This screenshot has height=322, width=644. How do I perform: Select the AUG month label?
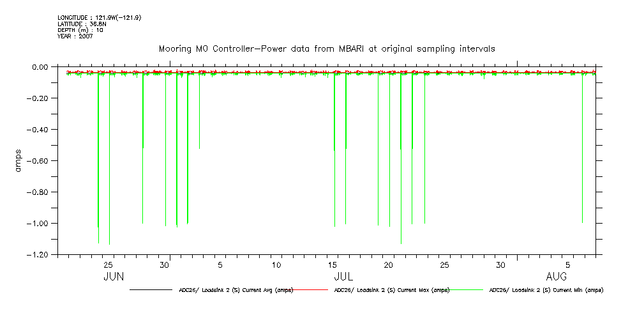click(x=557, y=277)
